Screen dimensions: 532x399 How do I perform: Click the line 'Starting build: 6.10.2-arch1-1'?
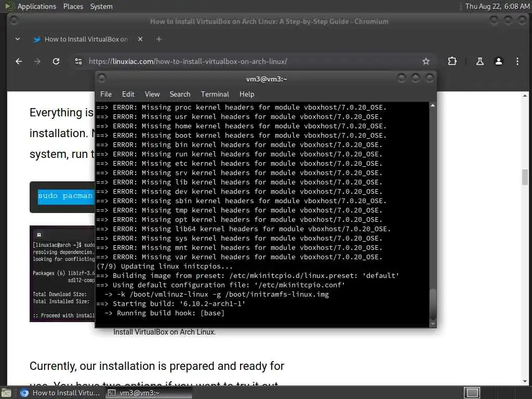[x=170, y=303]
